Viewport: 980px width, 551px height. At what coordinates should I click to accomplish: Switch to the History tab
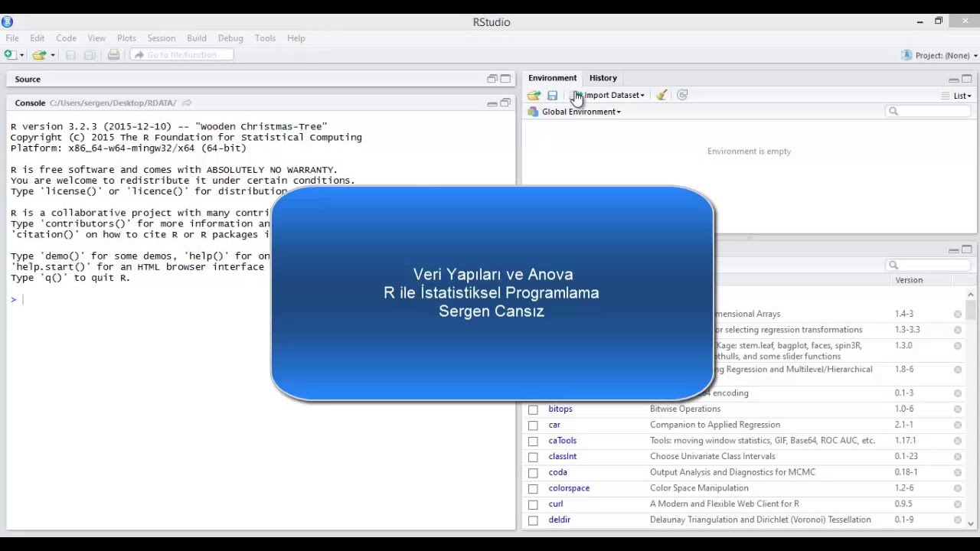(x=603, y=78)
